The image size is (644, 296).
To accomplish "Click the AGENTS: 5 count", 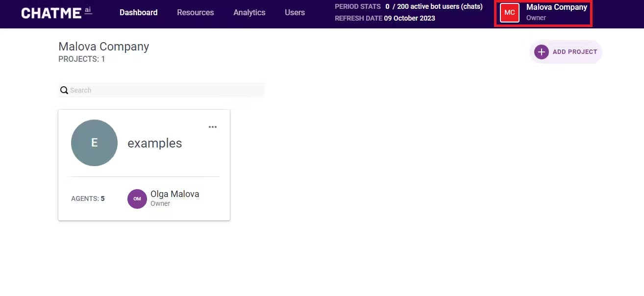I will point(88,199).
